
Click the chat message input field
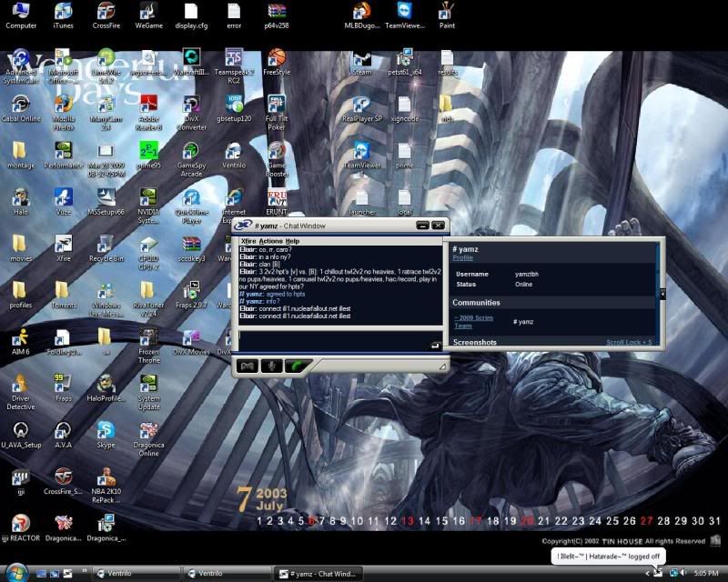pos(332,339)
